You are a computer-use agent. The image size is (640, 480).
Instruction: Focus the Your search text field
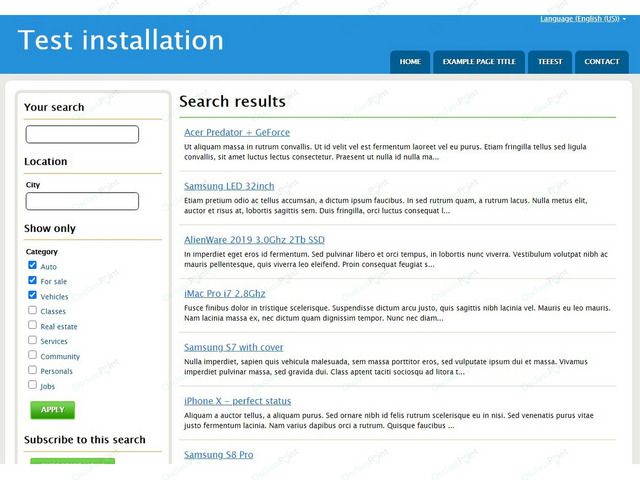82,134
